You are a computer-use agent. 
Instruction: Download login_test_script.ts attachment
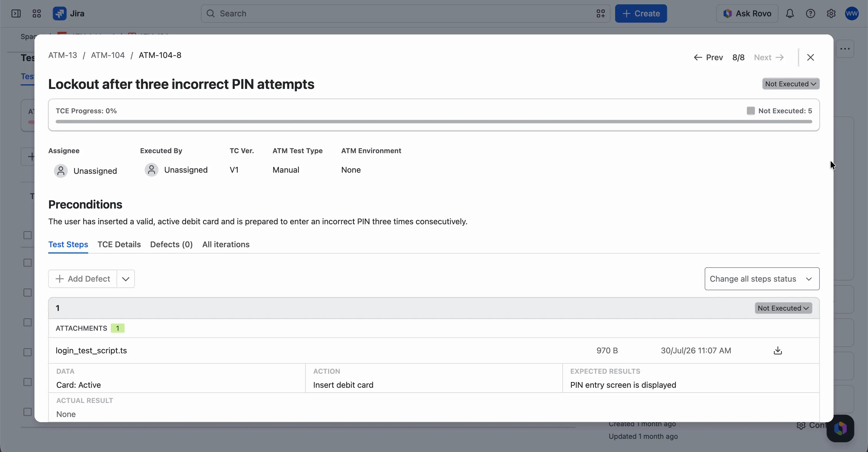(778, 350)
